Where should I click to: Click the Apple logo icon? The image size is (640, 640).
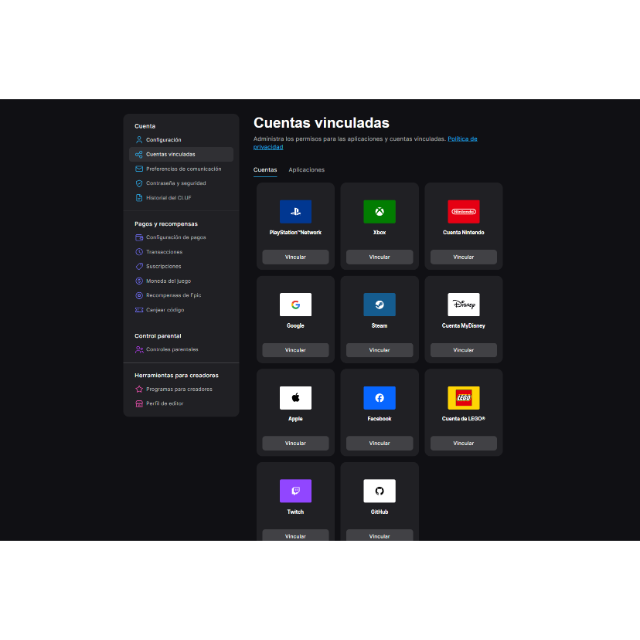click(x=296, y=398)
